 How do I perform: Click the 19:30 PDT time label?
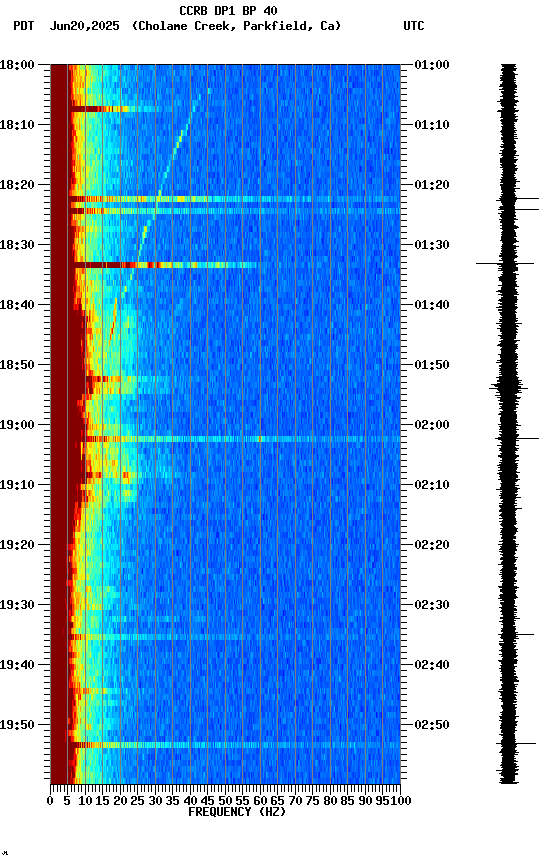(17, 605)
